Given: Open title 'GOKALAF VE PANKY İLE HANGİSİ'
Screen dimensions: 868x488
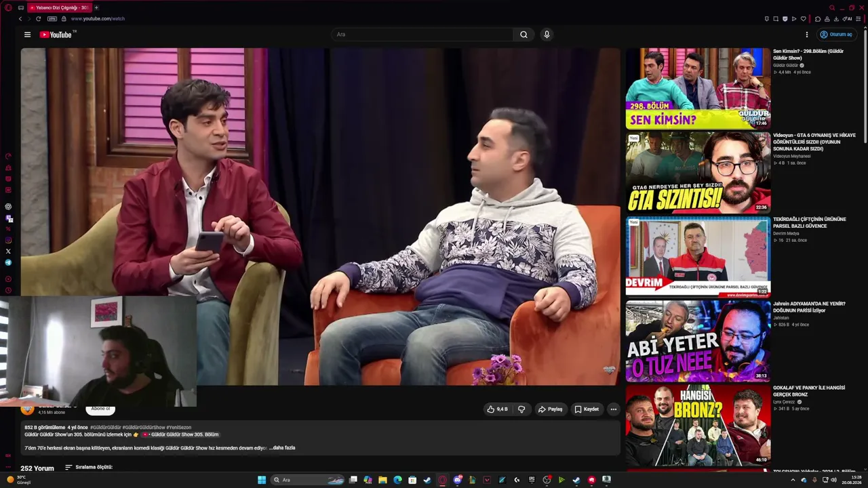Looking at the screenshot, I should coord(809,390).
